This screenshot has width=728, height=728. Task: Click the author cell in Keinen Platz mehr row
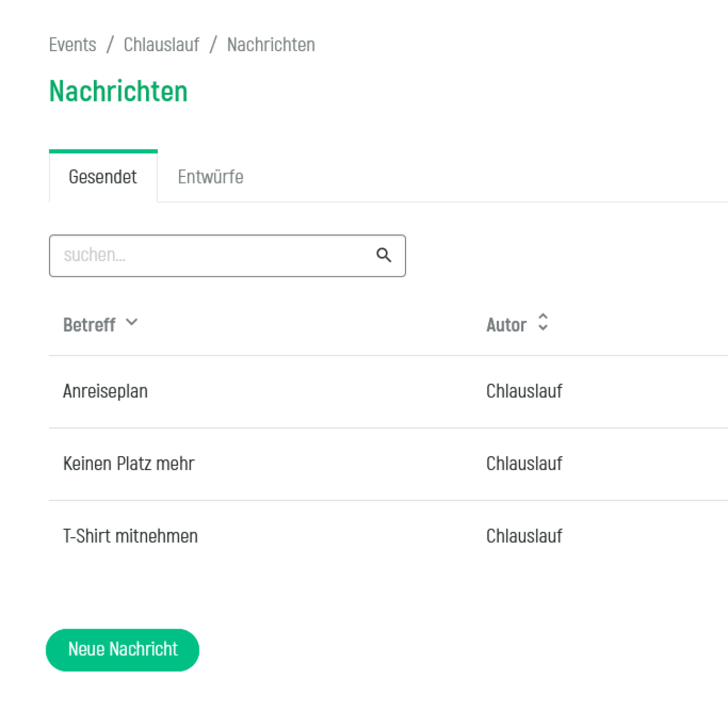(x=524, y=463)
